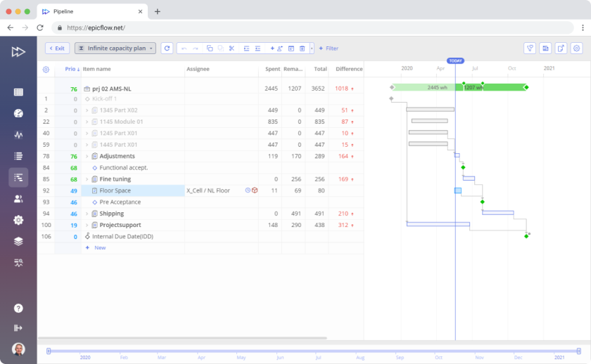Click the plus add item icon
The width and height of the screenshot is (591, 364).
[272, 48]
